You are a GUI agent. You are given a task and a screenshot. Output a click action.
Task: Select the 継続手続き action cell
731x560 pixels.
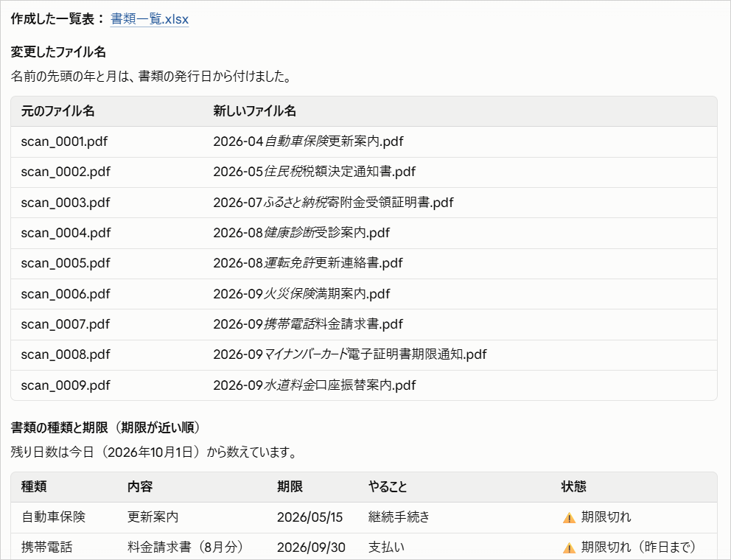pyautogui.click(x=399, y=517)
